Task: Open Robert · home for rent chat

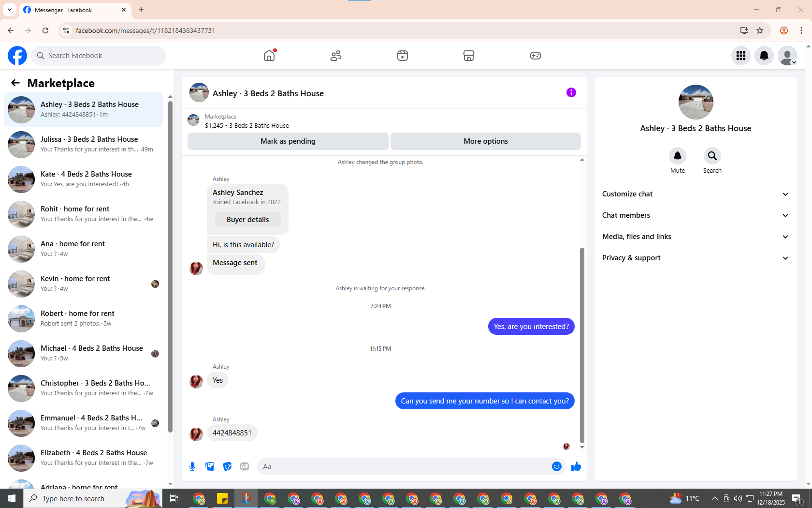Action: (83, 318)
